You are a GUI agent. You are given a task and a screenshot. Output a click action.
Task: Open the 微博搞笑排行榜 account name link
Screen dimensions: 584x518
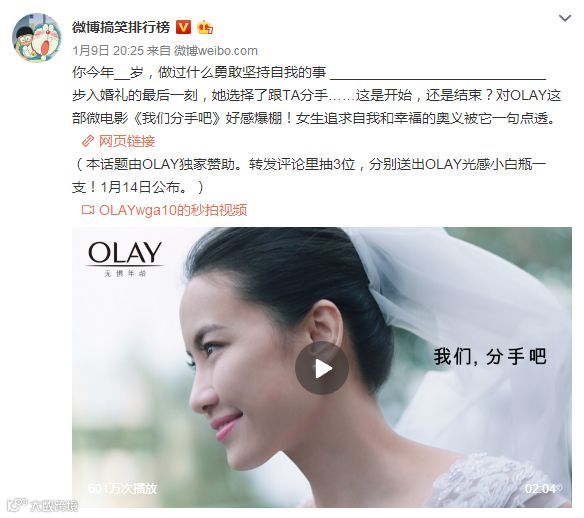click(121, 28)
